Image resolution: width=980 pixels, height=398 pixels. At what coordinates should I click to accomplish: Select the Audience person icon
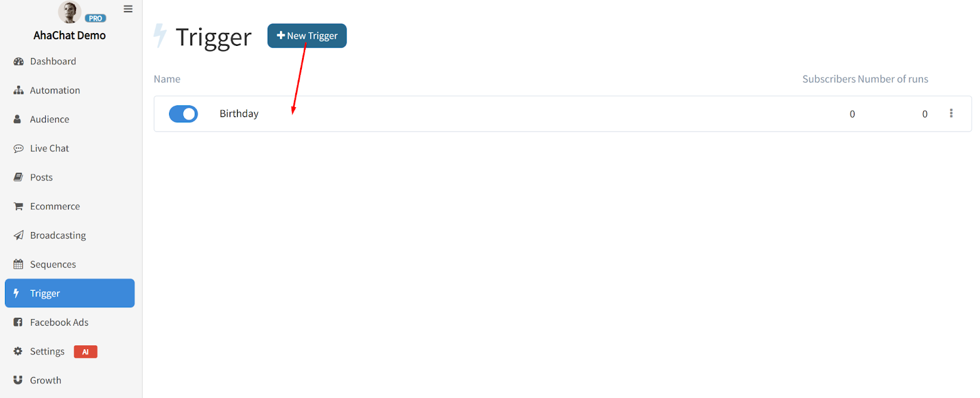point(18,119)
